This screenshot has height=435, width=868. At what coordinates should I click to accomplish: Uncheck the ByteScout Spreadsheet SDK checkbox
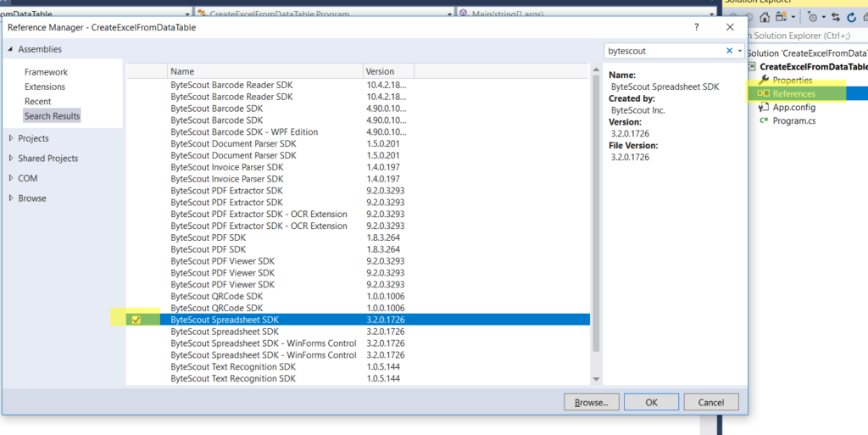click(x=136, y=320)
